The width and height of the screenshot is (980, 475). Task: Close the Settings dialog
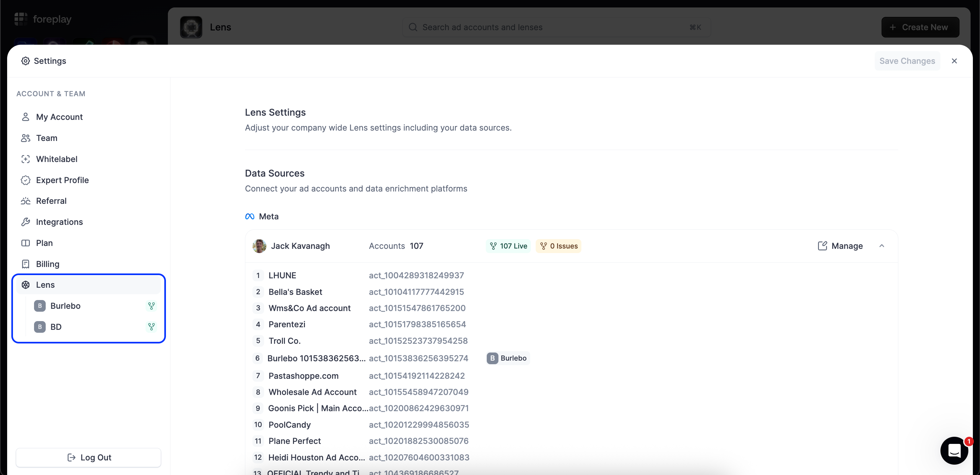click(x=954, y=61)
